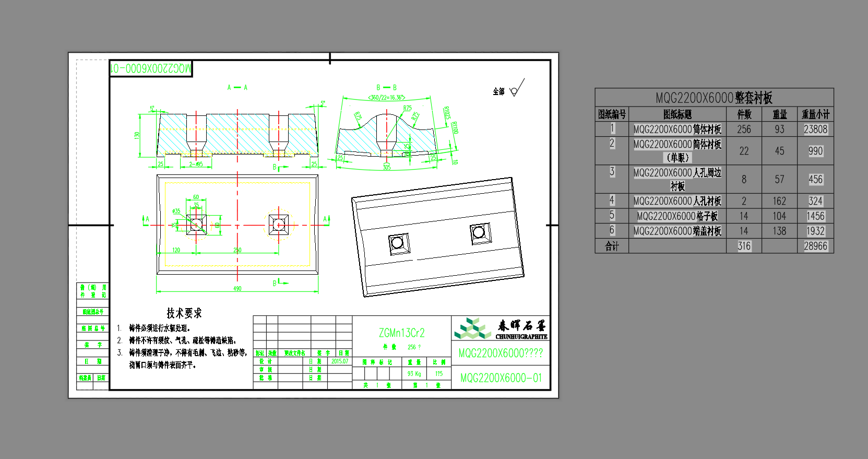Select the "图纸编号" column header

tap(612, 114)
